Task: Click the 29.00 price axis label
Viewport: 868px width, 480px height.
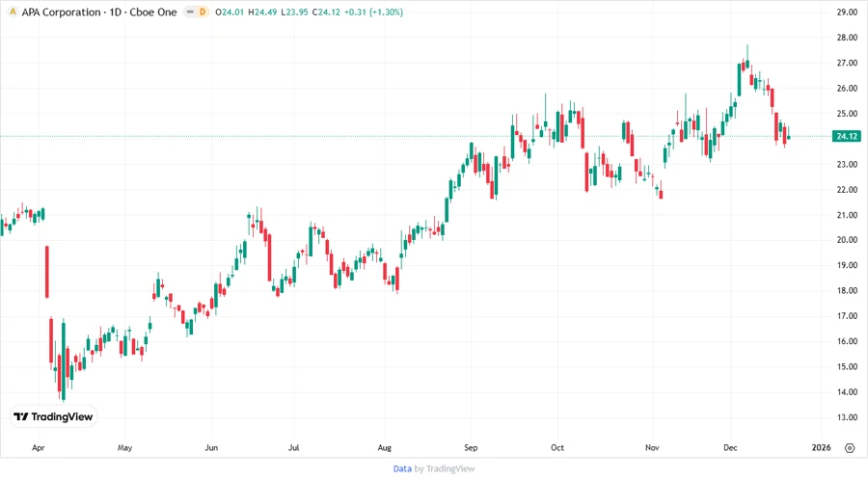Action: [847, 13]
